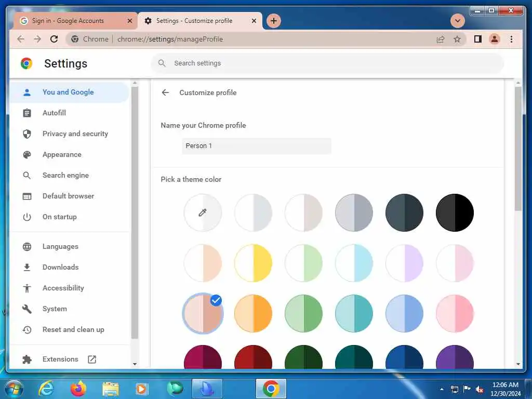Select the medium green theme swatch
Screen dimensions: 532x399
pyautogui.click(x=303, y=313)
